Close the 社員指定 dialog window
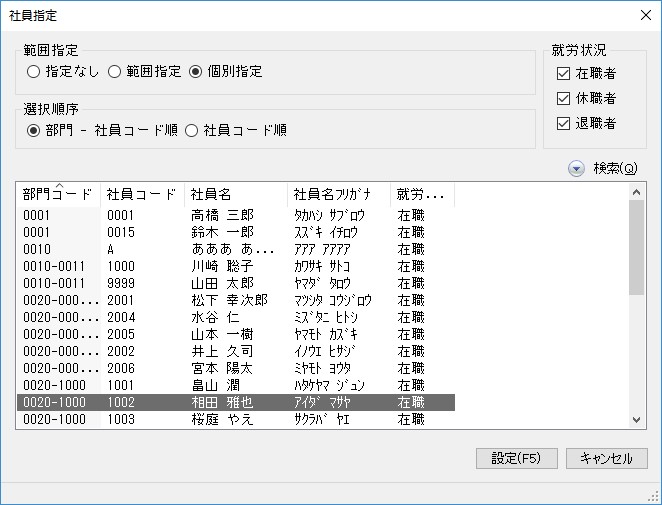 click(x=645, y=14)
